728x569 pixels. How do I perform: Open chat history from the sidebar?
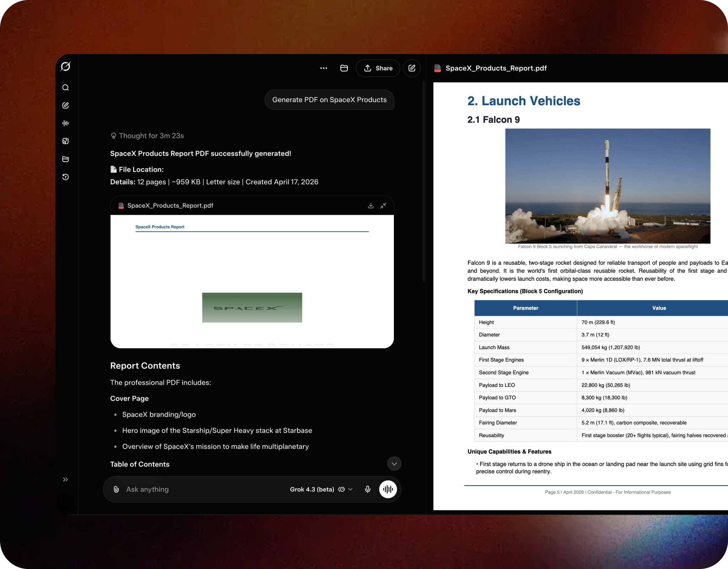point(65,177)
